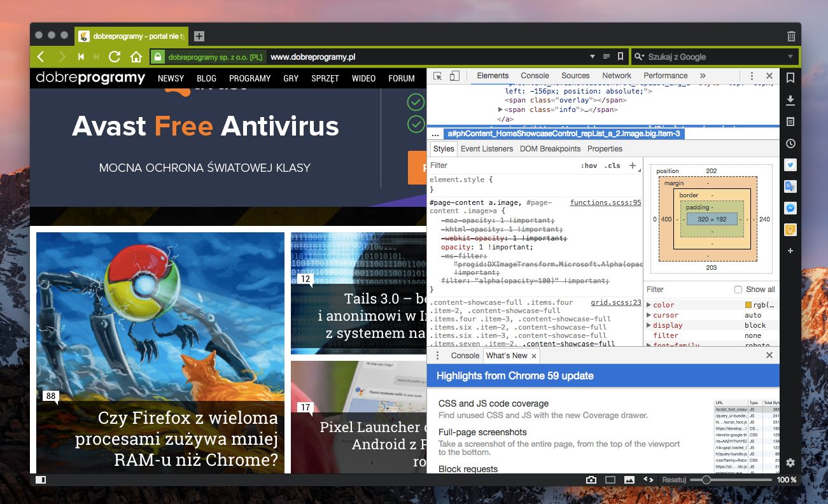828x504 pixels.
Task: Click the page zoom slider handle
Action: 706,480
